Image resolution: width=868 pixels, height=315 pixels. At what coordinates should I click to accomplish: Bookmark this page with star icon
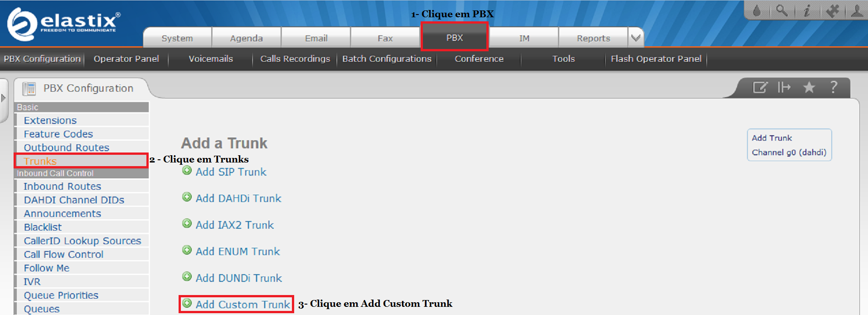coord(809,87)
